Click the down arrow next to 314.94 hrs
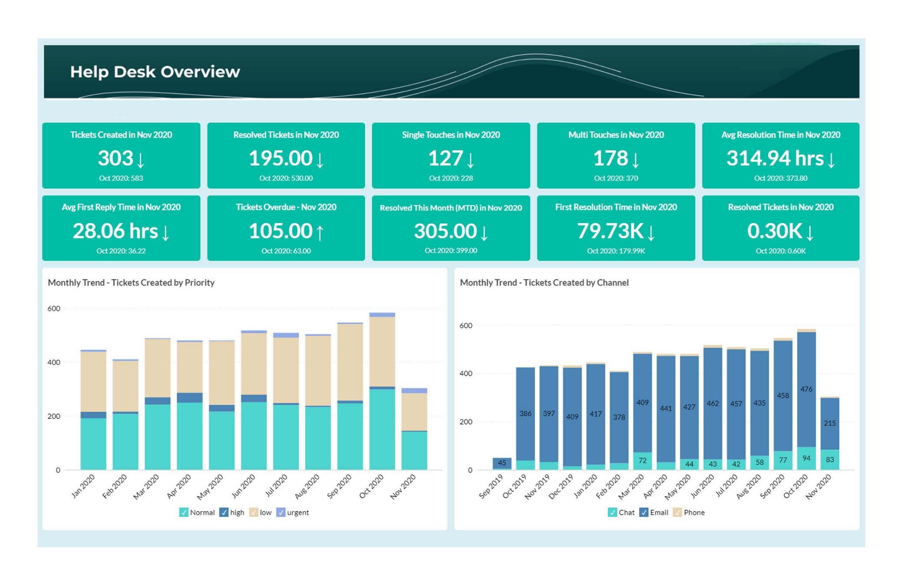 831,160
